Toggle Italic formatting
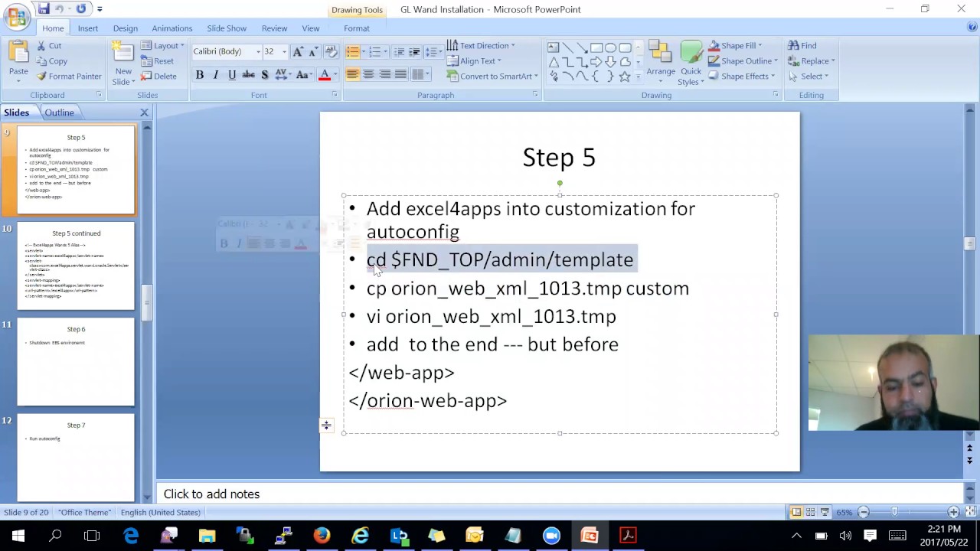Viewport: 980px width, 551px height. pos(216,75)
